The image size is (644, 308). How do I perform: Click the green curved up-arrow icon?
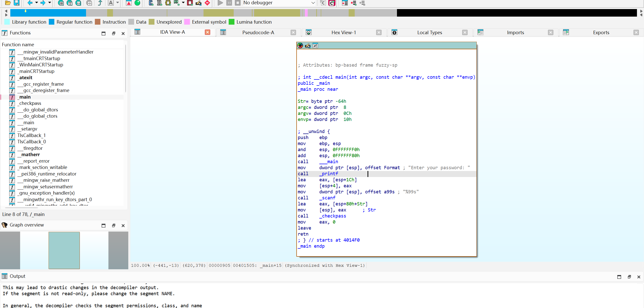(100, 3)
